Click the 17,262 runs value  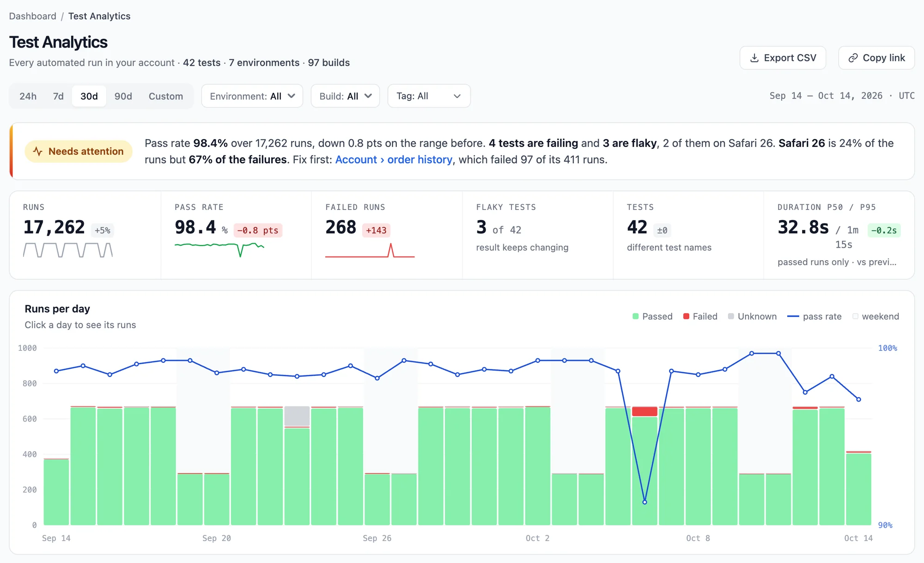pos(54,227)
